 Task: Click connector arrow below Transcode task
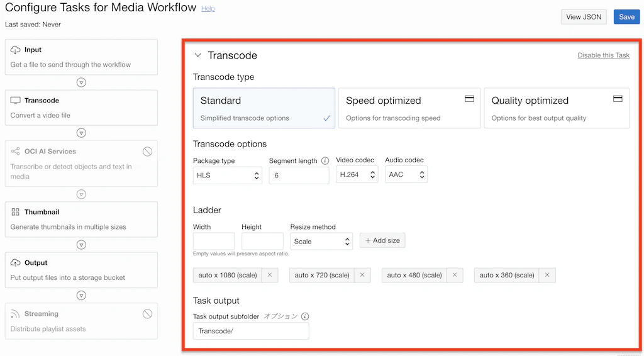tap(81, 133)
